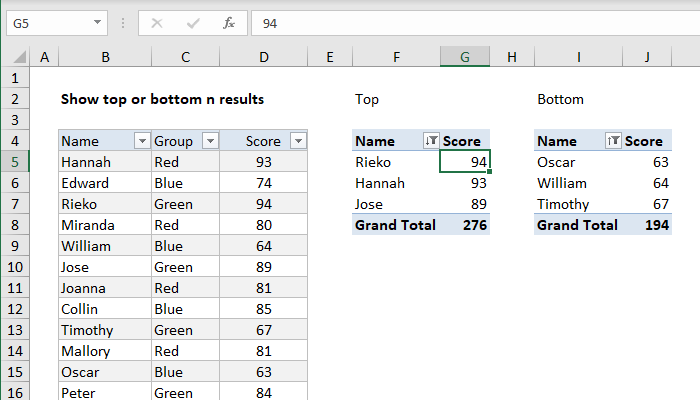Select the Score header in the Top pivot
700x400 pixels.
pyautogui.click(x=465, y=141)
